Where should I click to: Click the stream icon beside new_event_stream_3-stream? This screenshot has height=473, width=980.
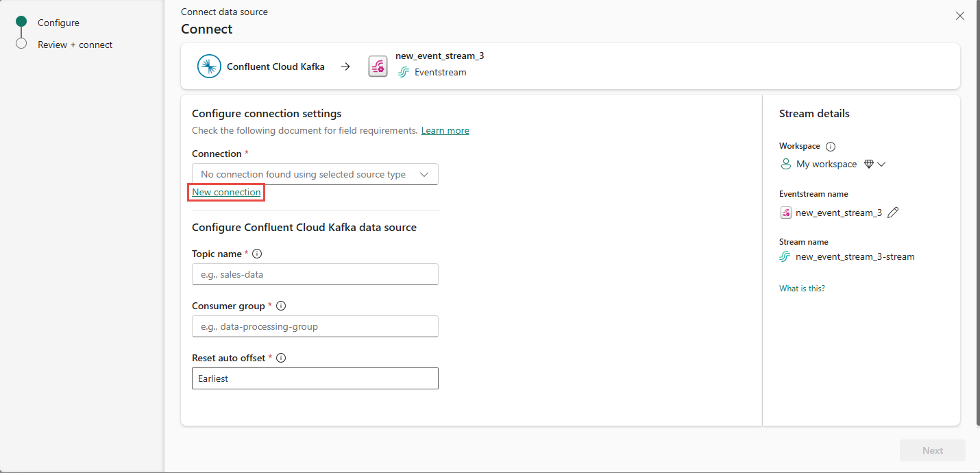[785, 256]
